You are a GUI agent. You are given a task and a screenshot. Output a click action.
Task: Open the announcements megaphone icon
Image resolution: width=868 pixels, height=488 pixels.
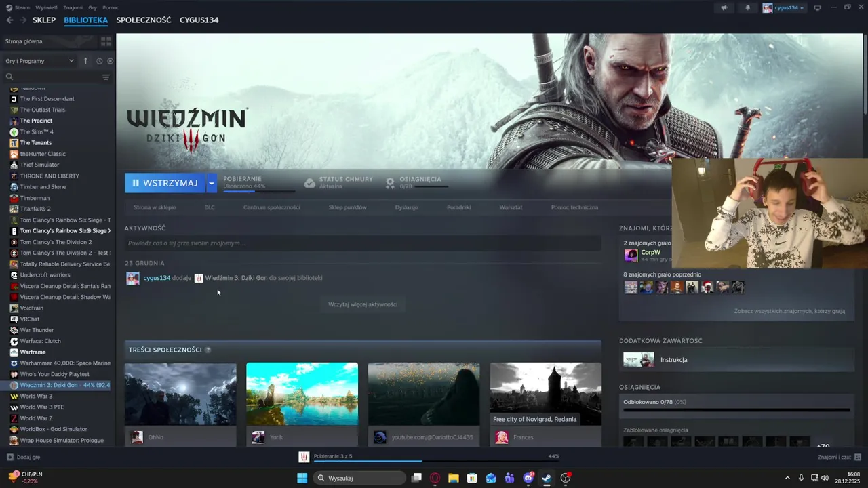coord(724,7)
